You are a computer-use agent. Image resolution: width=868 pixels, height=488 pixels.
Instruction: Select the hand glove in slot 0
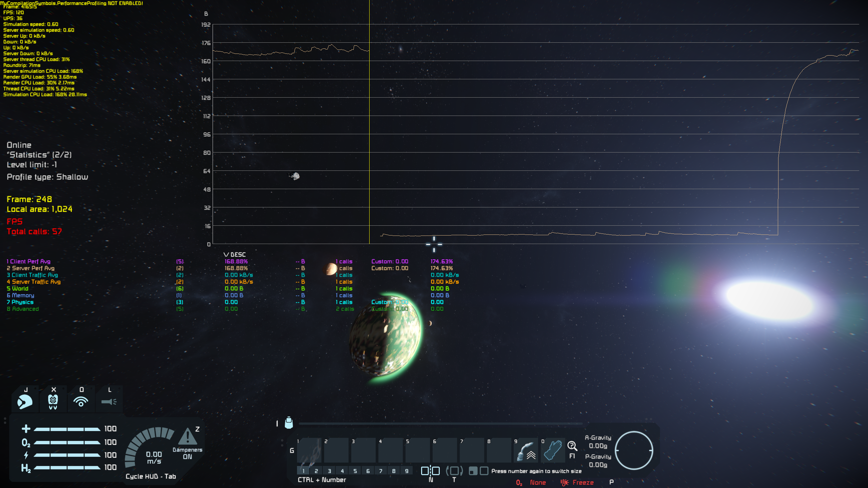click(553, 451)
